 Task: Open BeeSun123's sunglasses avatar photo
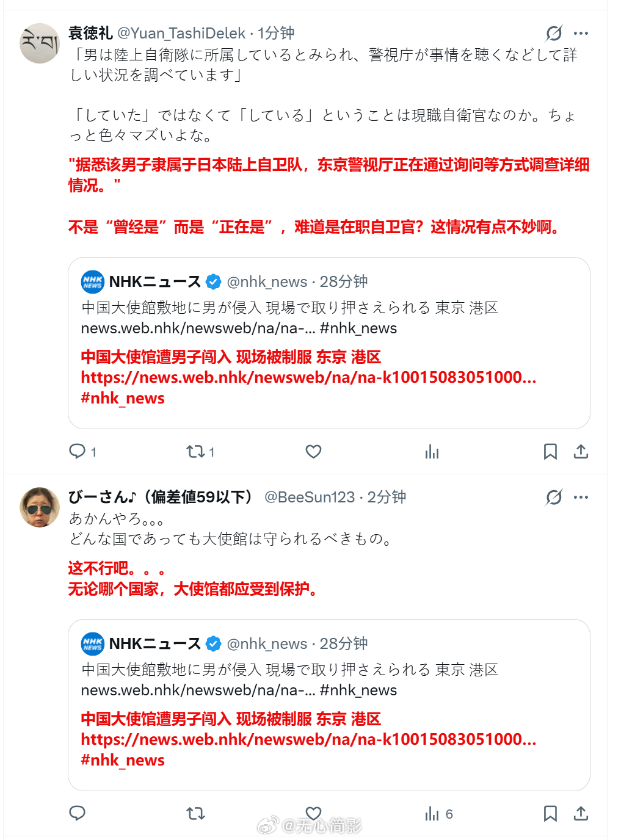[x=40, y=507]
